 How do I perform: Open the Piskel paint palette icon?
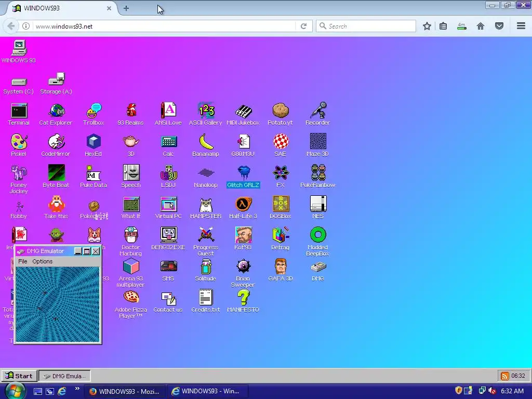click(19, 145)
